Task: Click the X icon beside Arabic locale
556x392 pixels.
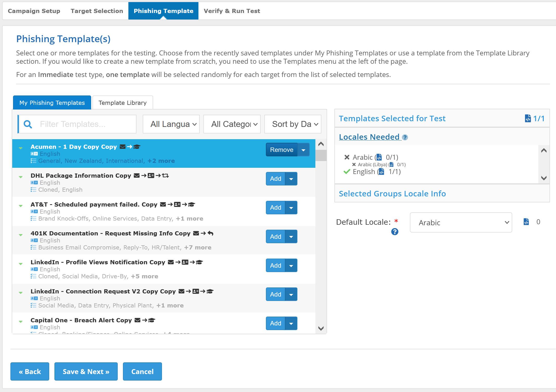Action: pyautogui.click(x=347, y=157)
